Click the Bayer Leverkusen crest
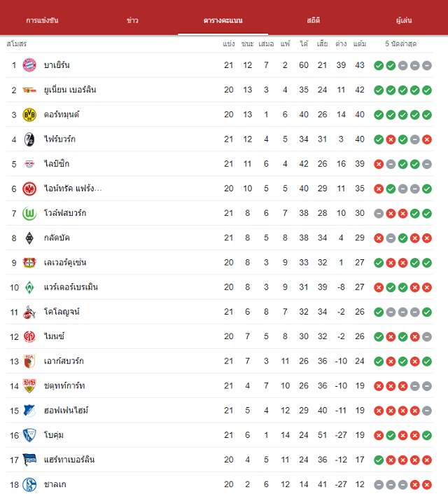Viewport: 448px width, 501px height. [29, 263]
